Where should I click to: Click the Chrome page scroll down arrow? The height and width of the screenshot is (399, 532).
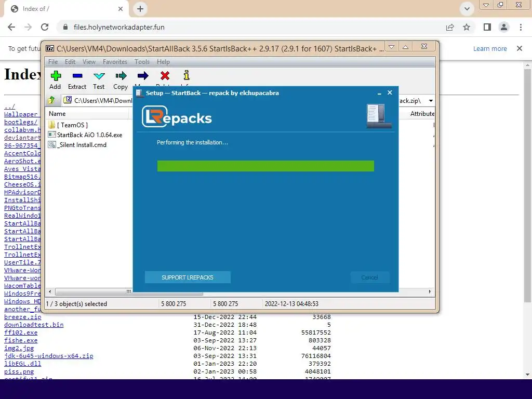click(x=527, y=375)
